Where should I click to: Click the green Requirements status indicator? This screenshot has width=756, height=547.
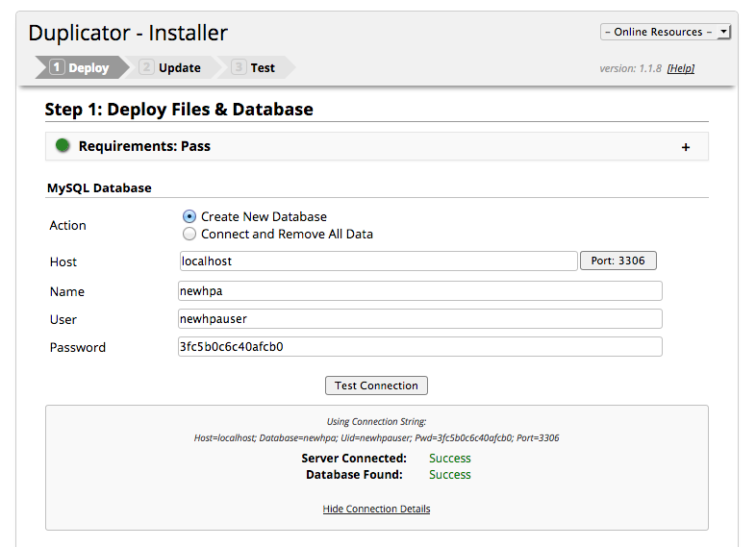(x=63, y=145)
